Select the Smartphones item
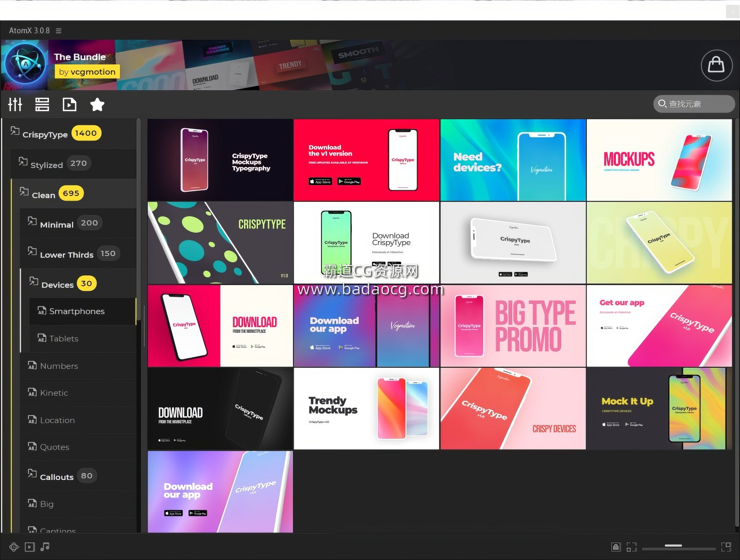The height and width of the screenshot is (560, 740). [x=83, y=311]
